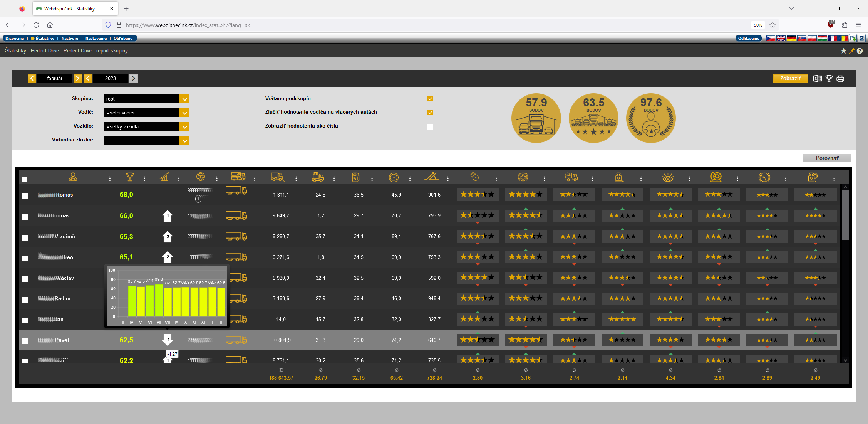Open the Vozidlo dropdown arrow

coord(185,127)
